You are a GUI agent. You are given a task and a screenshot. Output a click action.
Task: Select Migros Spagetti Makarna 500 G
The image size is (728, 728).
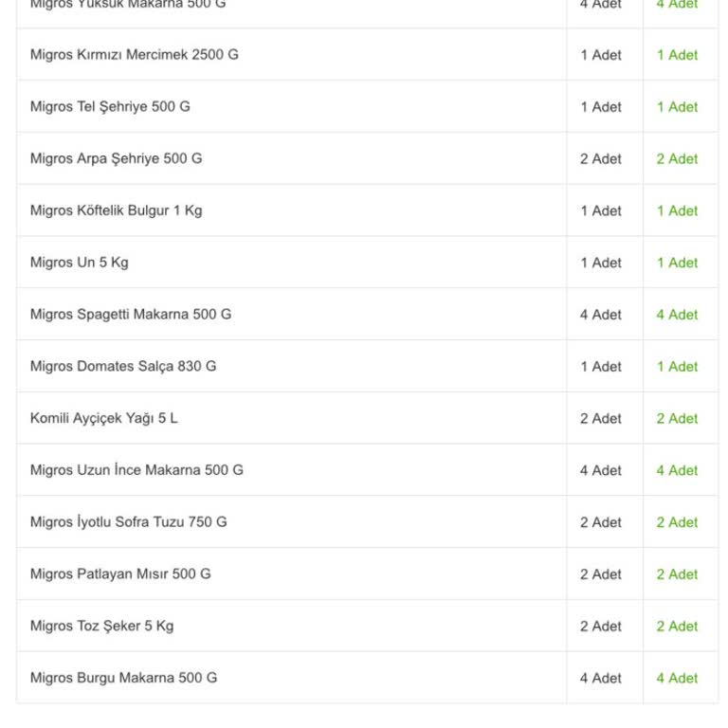click(131, 315)
